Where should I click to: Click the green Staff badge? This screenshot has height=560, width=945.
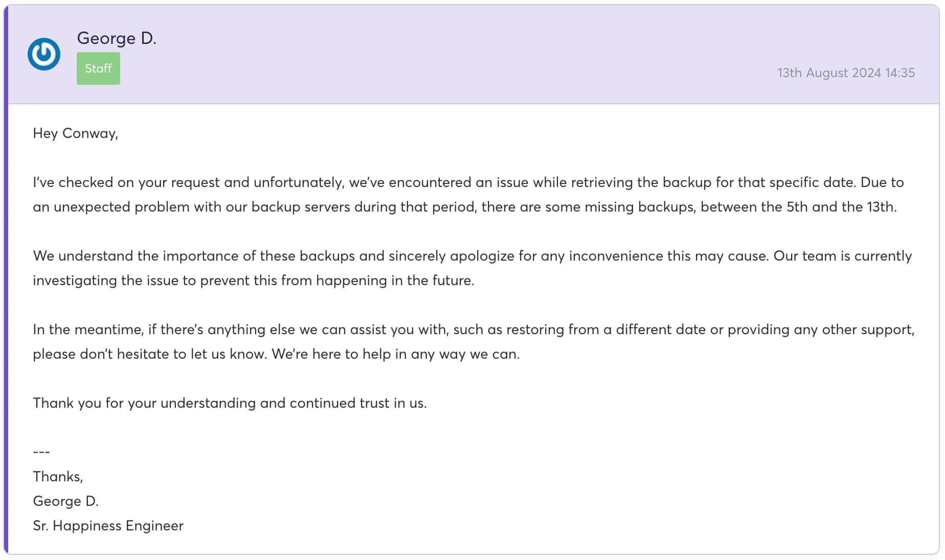coord(98,68)
